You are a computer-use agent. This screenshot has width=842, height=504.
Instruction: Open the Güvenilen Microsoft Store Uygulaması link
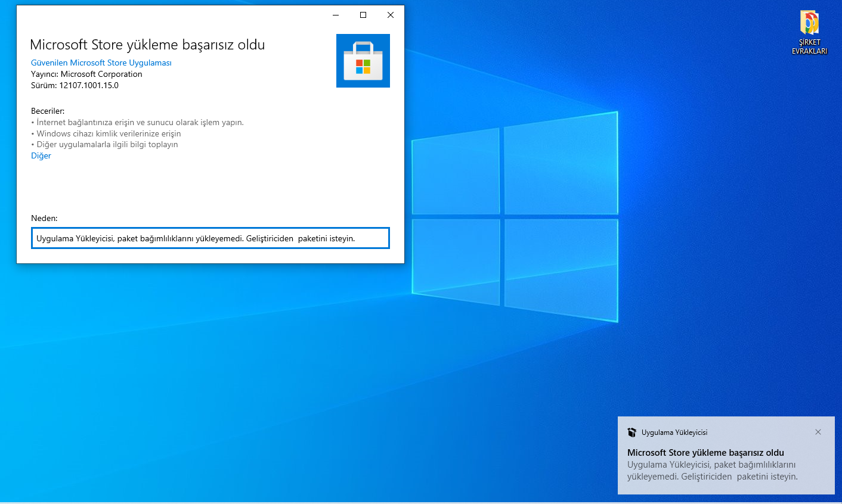pos(101,63)
